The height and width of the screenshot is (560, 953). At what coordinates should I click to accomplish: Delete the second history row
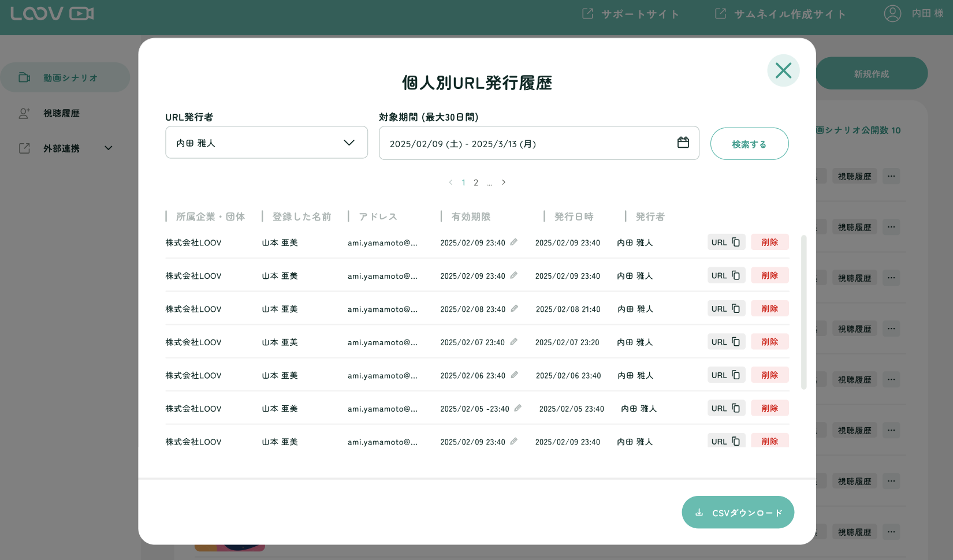point(769,275)
